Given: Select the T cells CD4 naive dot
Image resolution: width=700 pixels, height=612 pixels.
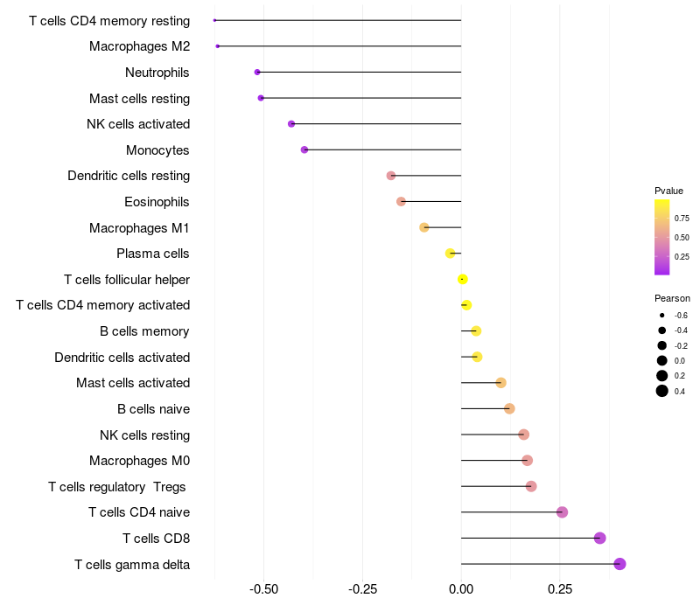Looking at the screenshot, I should click(562, 512).
